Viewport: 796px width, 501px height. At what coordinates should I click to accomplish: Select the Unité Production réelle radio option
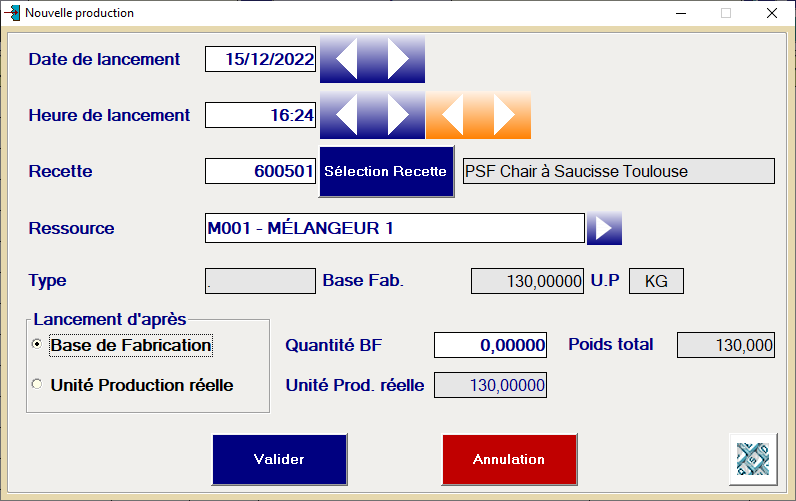(x=38, y=385)
